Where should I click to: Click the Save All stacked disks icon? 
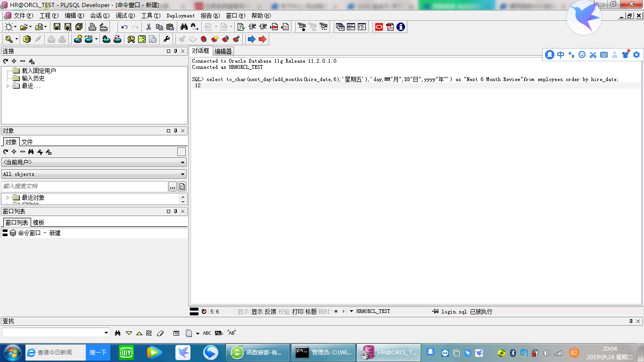click(x=79, y=27)
